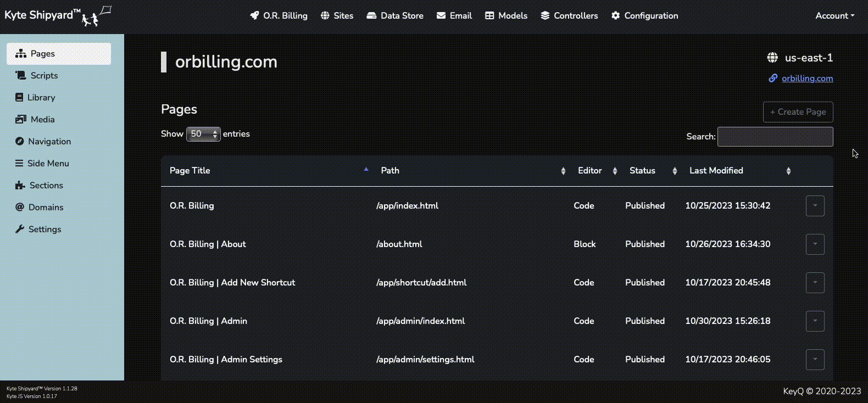This screenshot has height=403, width=868.
Task: Sort table by Last Modified column
Action: 716,171
